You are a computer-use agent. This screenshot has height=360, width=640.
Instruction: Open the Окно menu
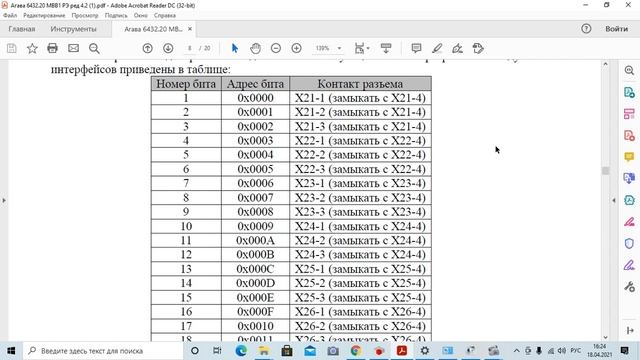[x=141, y=15]
